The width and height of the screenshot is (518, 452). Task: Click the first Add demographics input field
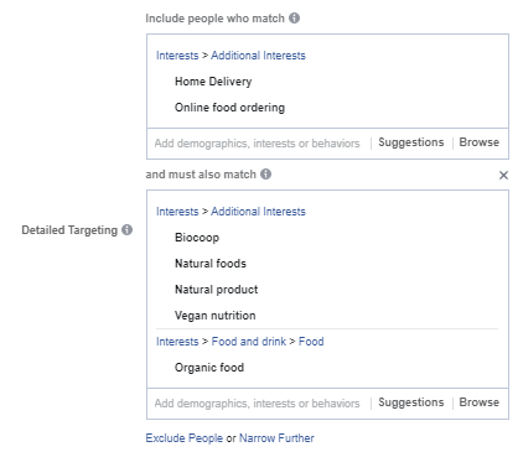coord(257,143)
